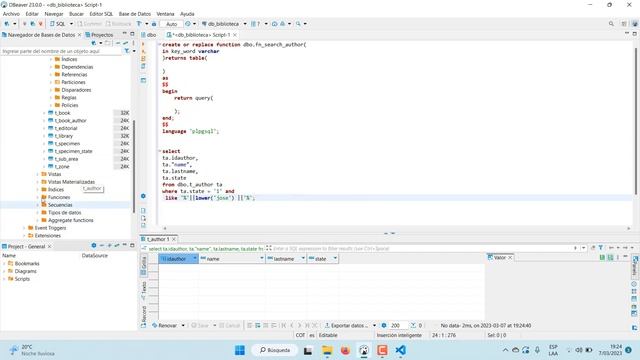
Task: Close the Navegador de Bases de Datos tab
Action: [x=79, y=35]
